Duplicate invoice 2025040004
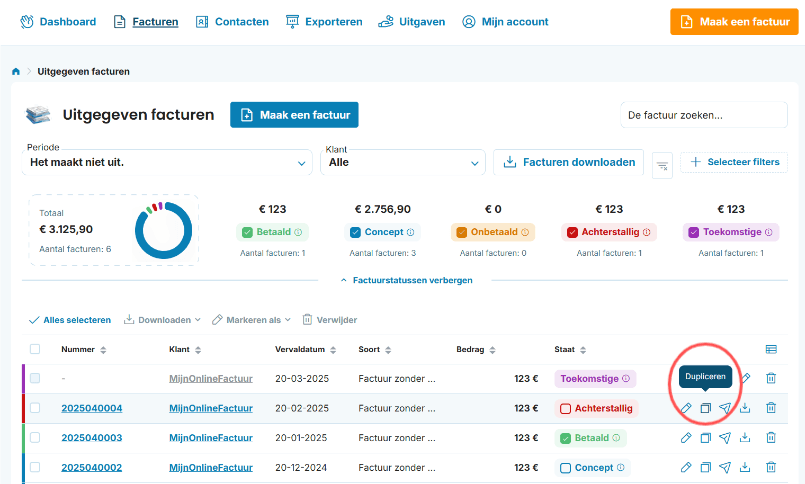 point(706,408)
